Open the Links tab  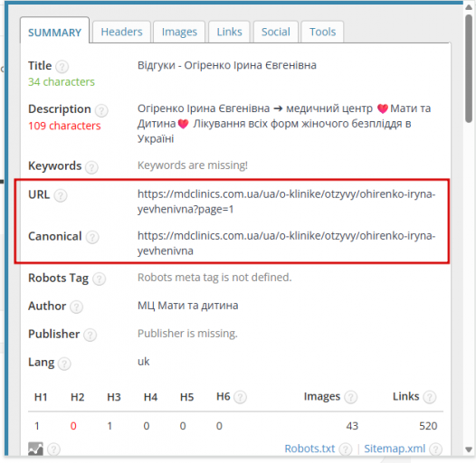click(x=229, y=32)
